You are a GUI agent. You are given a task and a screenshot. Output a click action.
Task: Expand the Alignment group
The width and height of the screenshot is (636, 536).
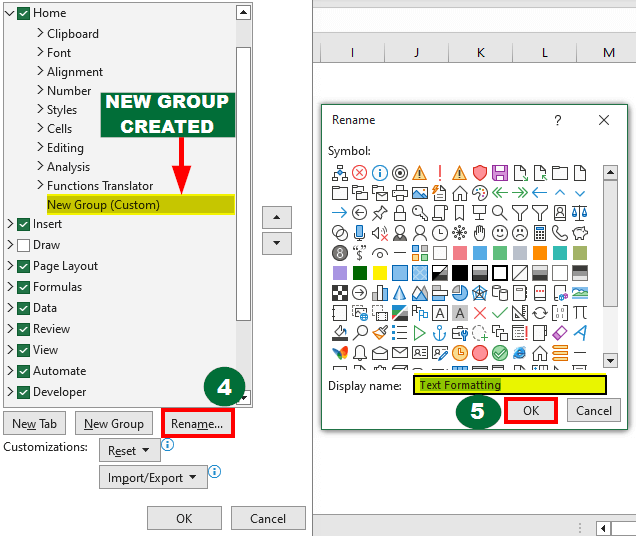40,71
